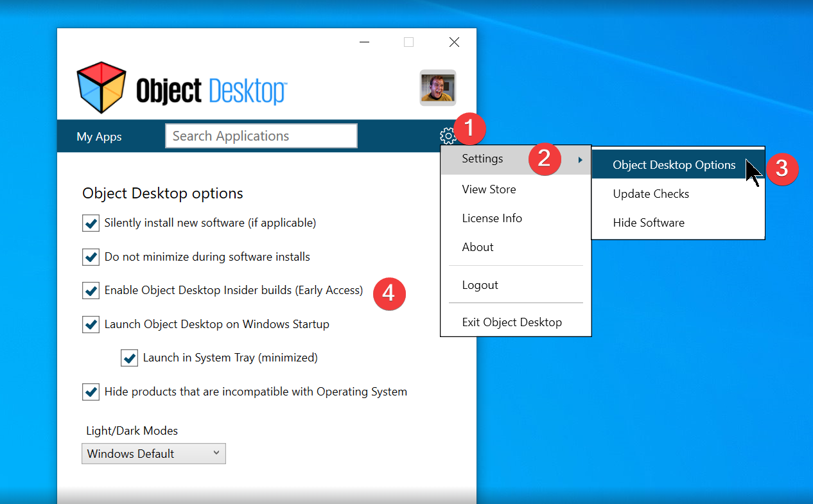Select Hide Software in the submenu
This screenshot has height=504, width=813.
pyautogui.click(x=678, y=223)
